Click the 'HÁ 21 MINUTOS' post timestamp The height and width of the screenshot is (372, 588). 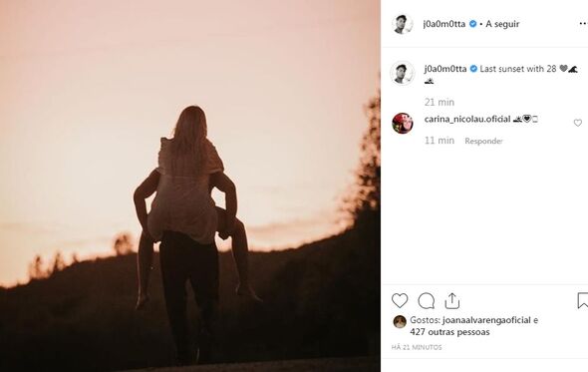tap(417, 347)
